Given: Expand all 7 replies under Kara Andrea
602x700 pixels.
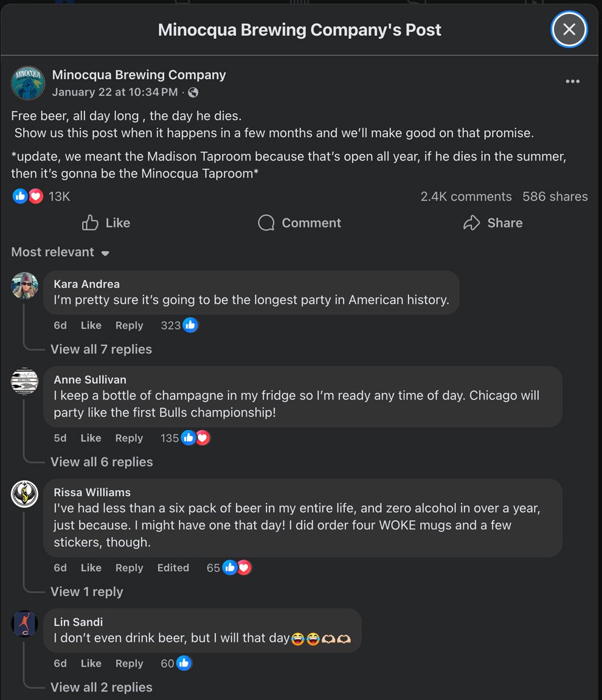Looking at the screenshot, I should coord(101,349).
